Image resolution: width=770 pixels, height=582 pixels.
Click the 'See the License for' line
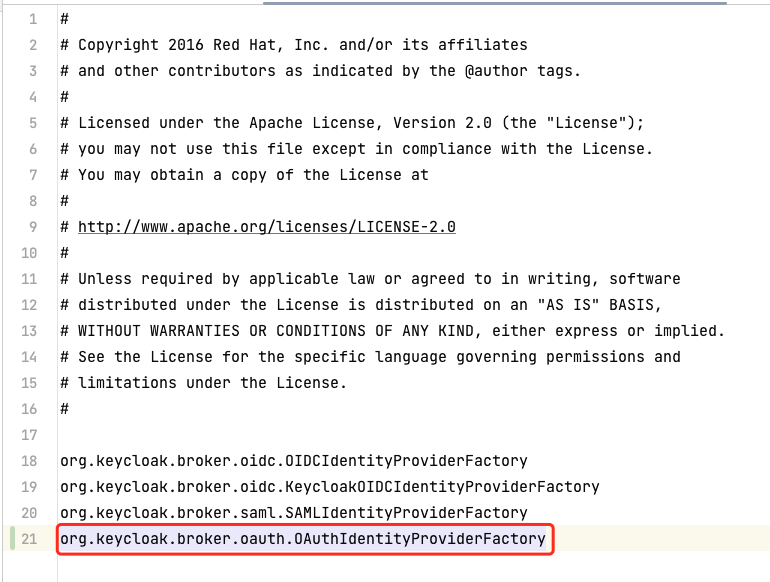[370, 357]
